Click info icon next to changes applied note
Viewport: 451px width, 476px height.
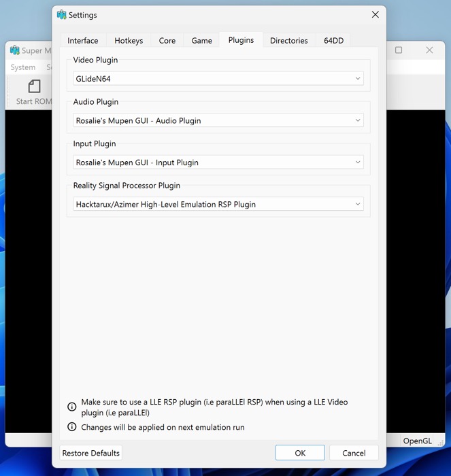[x=72, y=427]
